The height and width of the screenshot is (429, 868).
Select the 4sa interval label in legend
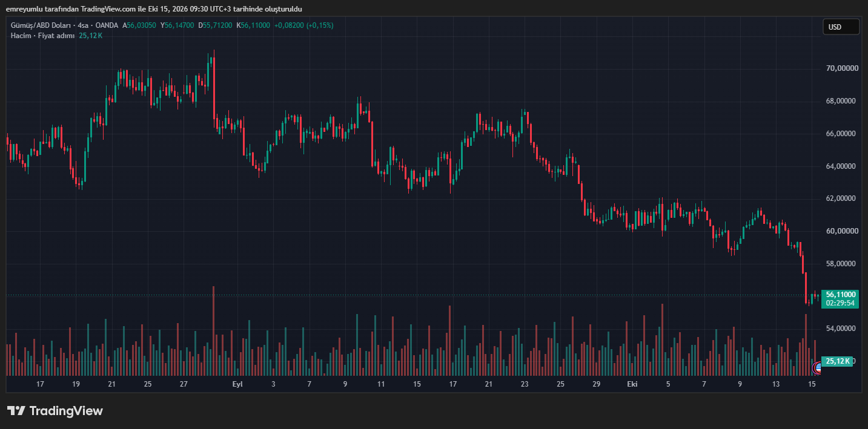(84, 25)
